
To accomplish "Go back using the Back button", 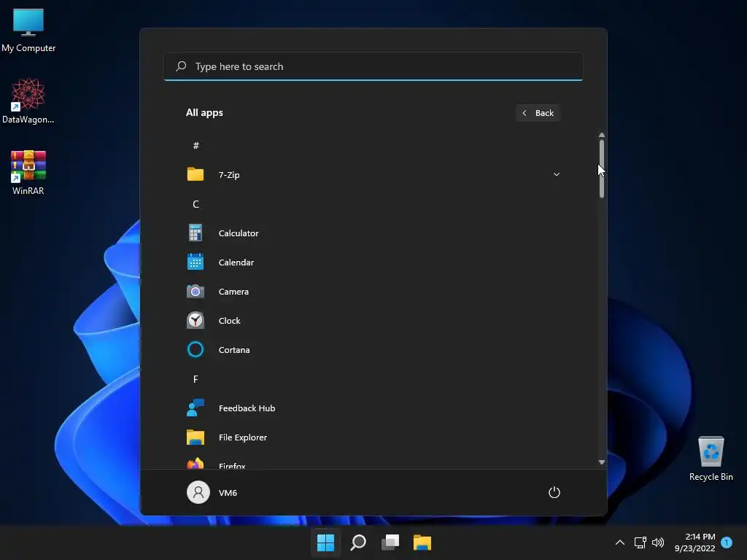I will tap(538, 113).
